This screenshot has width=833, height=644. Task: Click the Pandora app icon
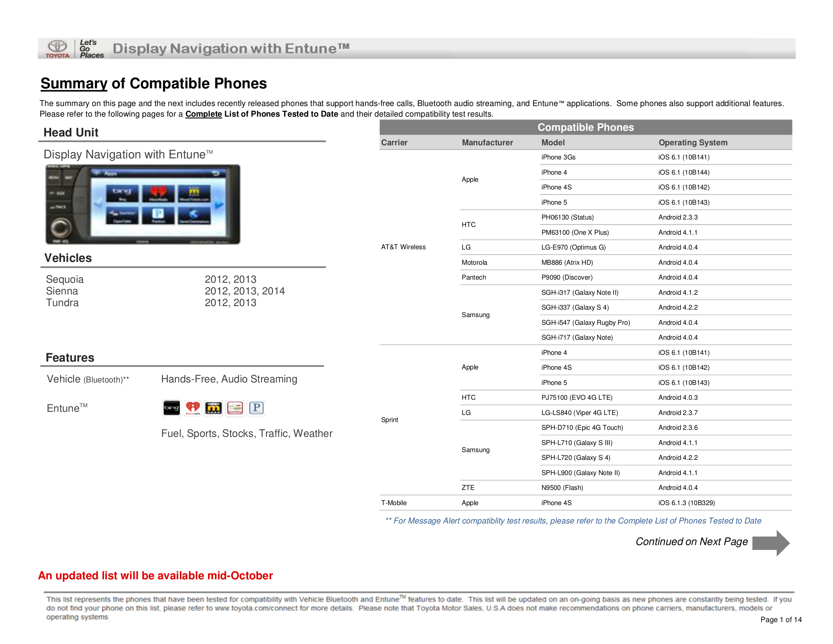256,408
